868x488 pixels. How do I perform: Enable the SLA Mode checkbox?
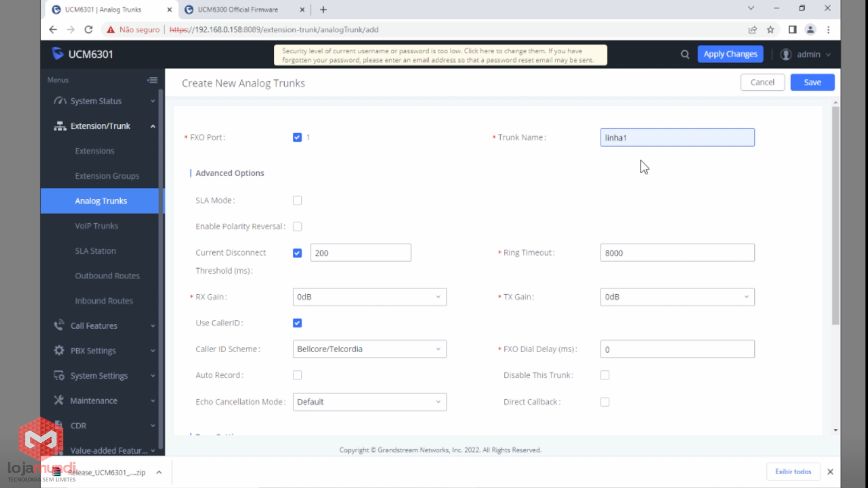tap(297, 201)
